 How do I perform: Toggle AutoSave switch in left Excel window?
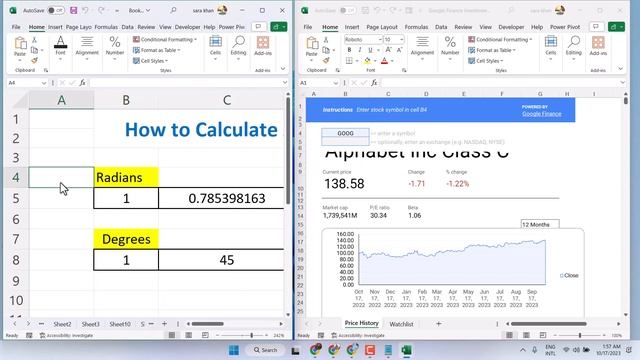tap(56, 10)
